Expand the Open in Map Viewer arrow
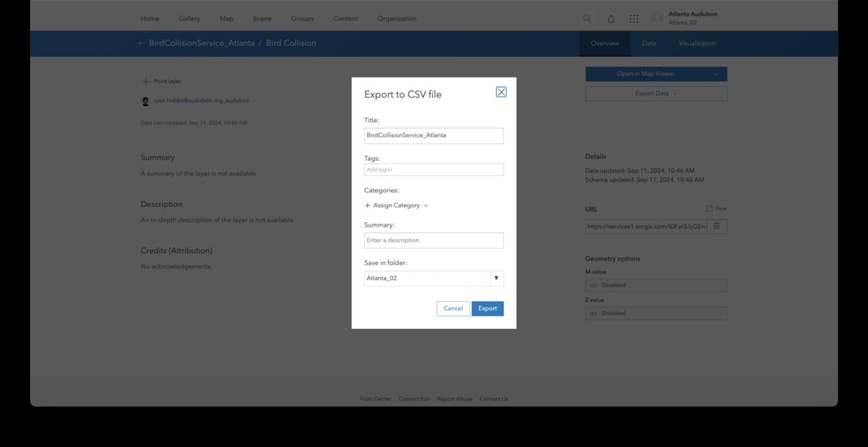The width and height of the screenshot is (868, 447). click(x=715, y=74)
